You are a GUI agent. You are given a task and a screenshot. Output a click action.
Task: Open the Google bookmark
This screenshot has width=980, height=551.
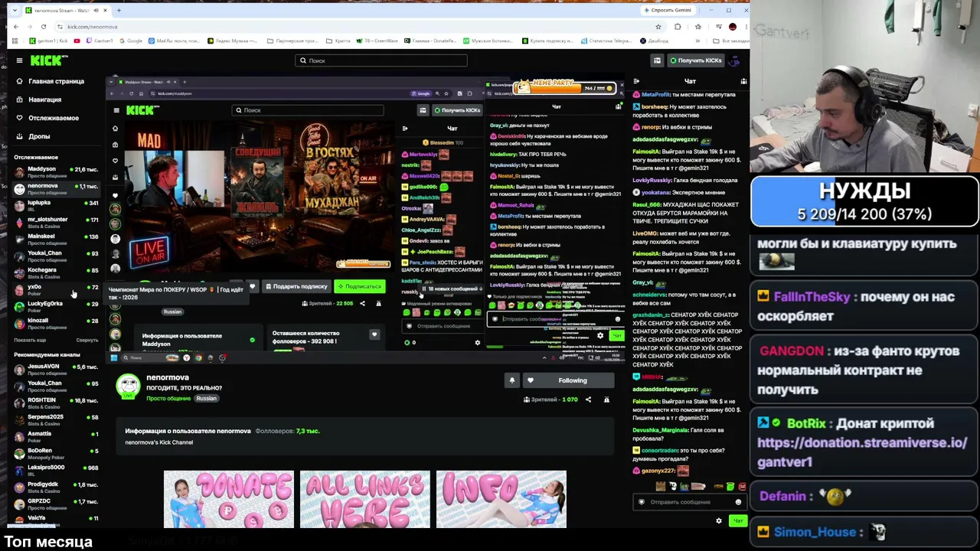coord(131,41)
